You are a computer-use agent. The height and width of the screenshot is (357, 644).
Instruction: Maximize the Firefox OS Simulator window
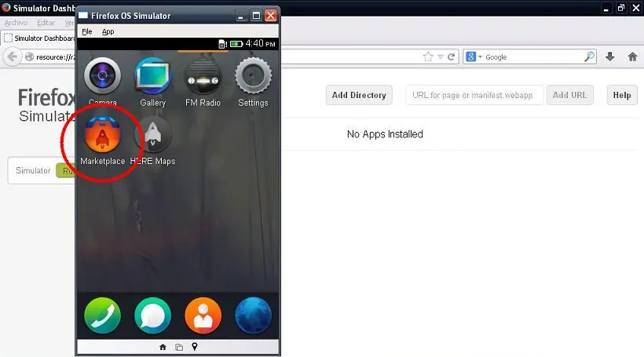[x=256, y=16]
